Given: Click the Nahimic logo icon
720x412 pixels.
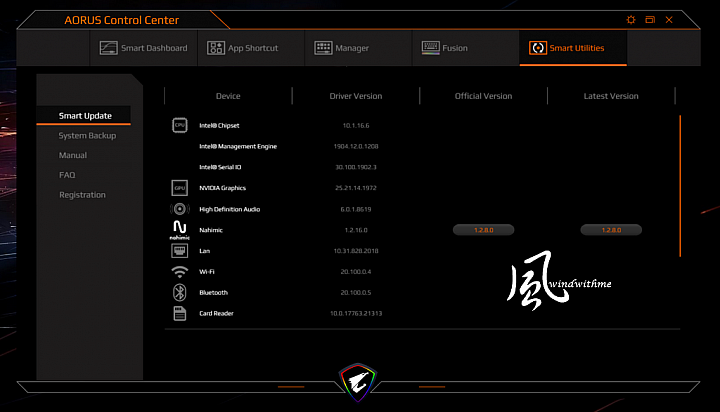Looking at the screenshot, I should click(180, 230).
